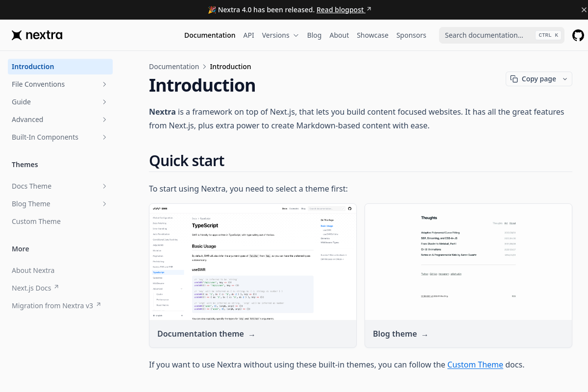Open the Blog nav item
The width and height of the screenshot is (588, 392).
point(314,35)
